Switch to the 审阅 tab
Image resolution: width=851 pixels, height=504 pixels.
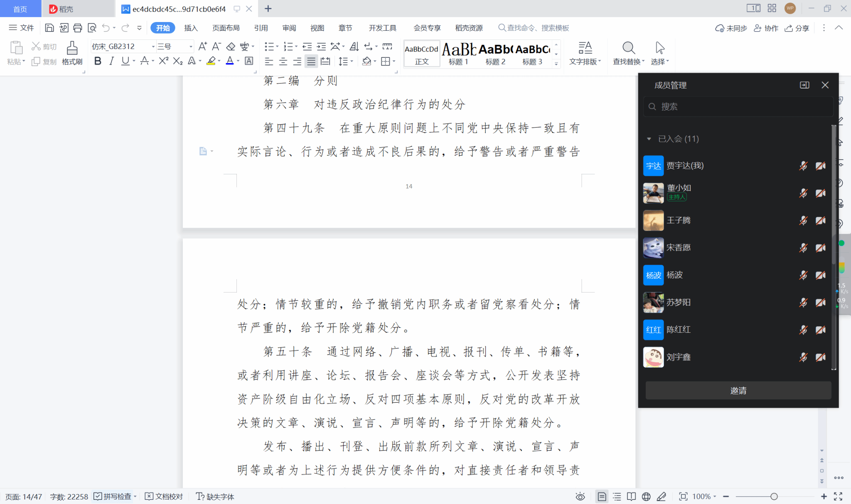[x=289, y=28]
